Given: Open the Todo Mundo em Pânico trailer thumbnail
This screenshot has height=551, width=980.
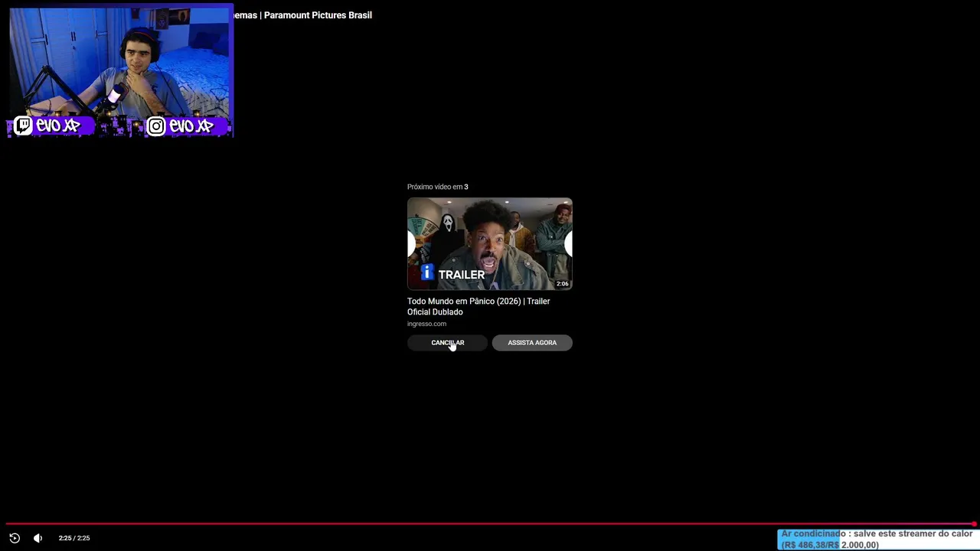Looking at the screenshot, I should click(x=490, y=244).
